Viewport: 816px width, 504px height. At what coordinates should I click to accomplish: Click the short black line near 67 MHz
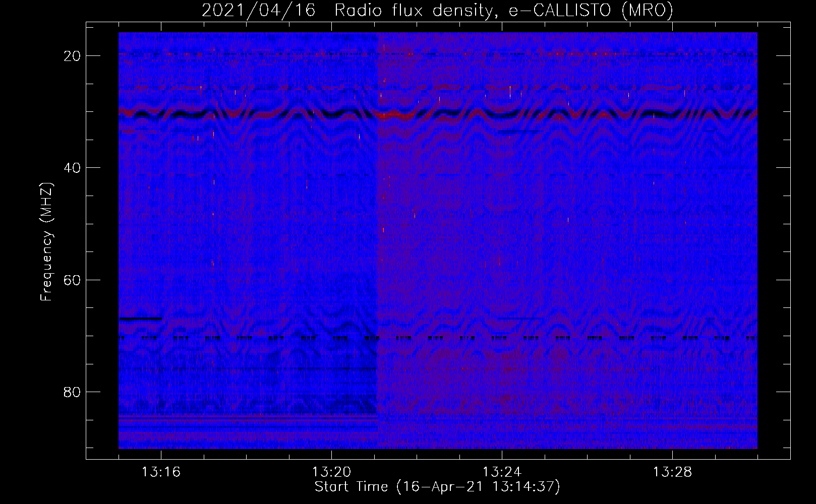(141, 319)
